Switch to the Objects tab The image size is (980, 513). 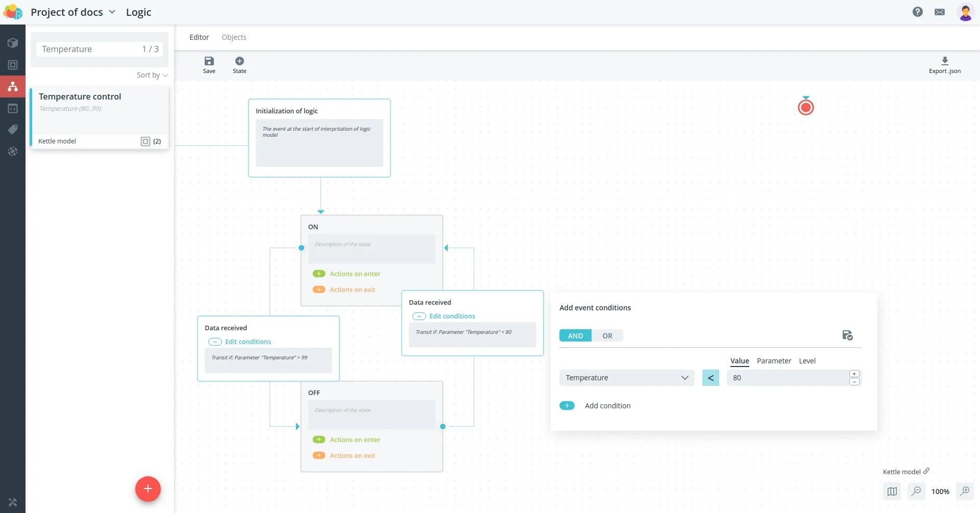click(x=234, y=37)
